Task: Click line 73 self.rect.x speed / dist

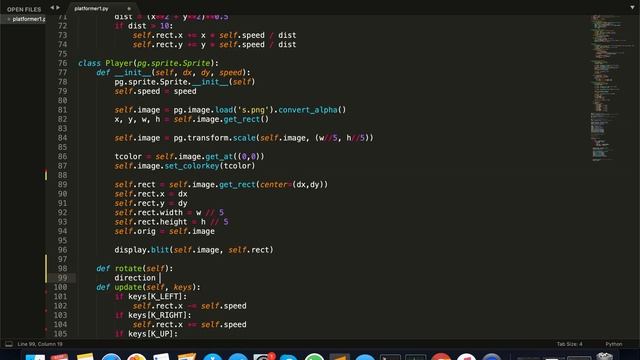Action: 214,36
